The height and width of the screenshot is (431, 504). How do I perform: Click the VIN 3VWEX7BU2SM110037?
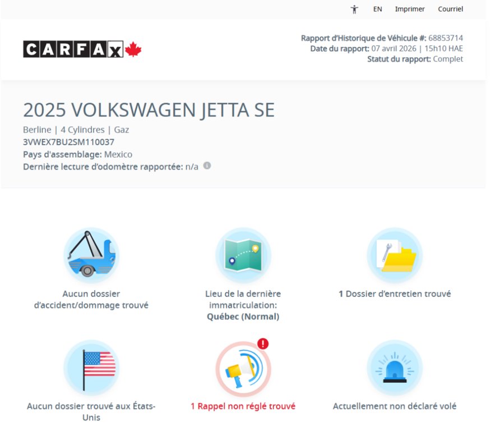click(x=68, y=142)
